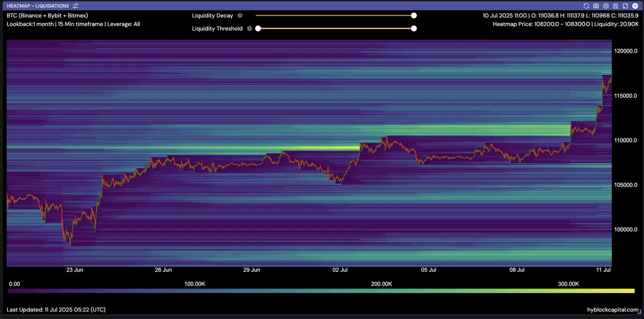
Task: Click the BTC (Binance + Bybit + Bitmex) label
Action: [x=48, y=16]
